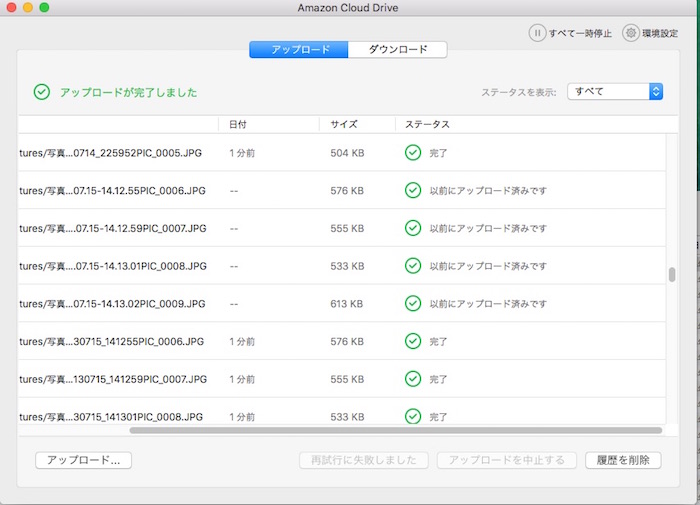Click the horizontal scrollbar of file list
The width and height of the screenshot is (700, 505).
click(396, 430)
